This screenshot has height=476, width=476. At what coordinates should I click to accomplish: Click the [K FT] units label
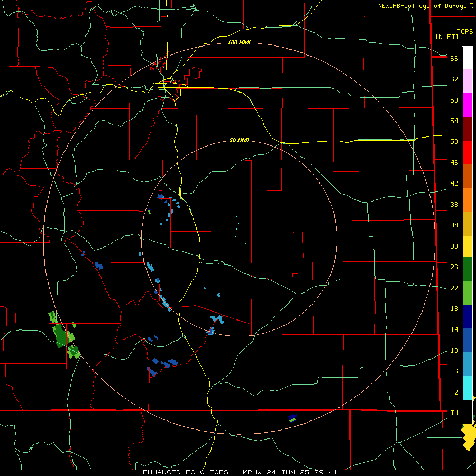click(447, 36)
